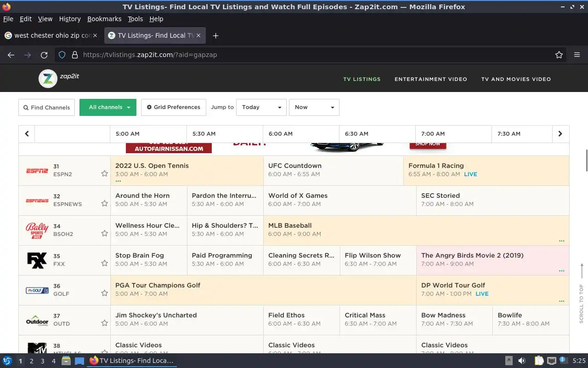Open the system start menu icon
This screenshot has width=588, height=368.
pos(7,361)
